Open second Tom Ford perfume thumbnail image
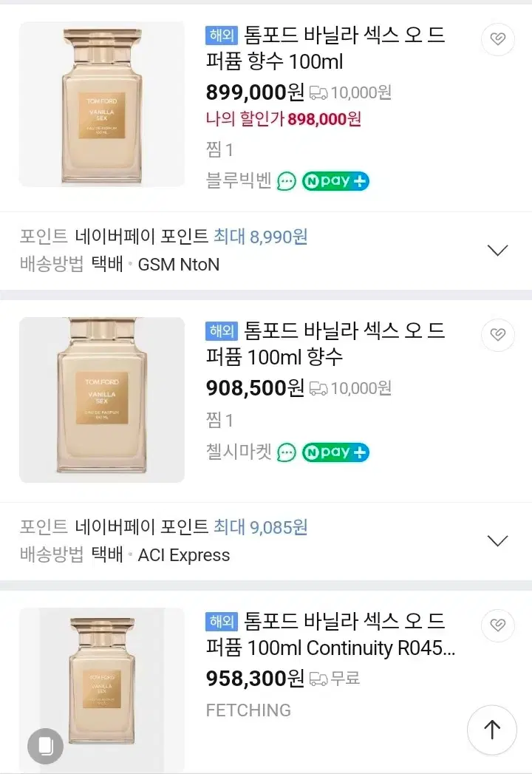The image size is (532, 774). [102, 400]
